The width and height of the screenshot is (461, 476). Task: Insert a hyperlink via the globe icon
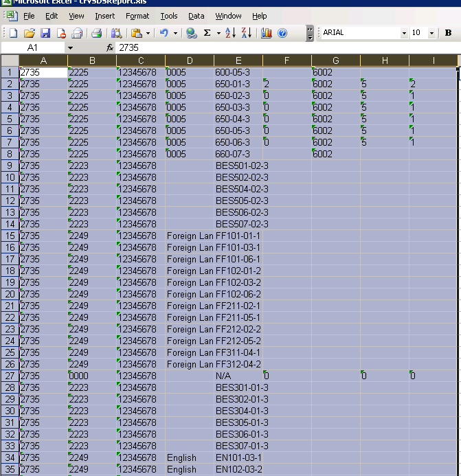[192, 33]
